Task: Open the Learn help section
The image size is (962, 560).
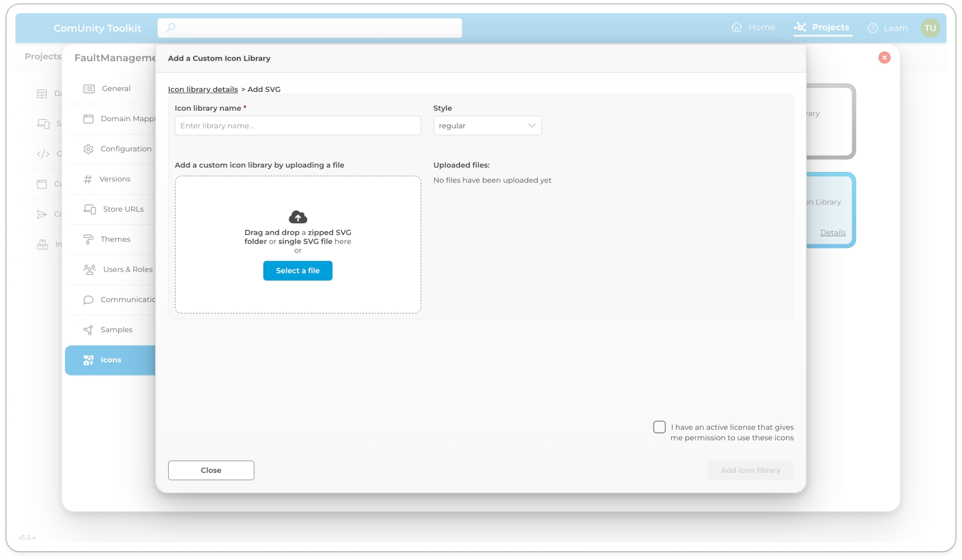Action: [888, 28]
